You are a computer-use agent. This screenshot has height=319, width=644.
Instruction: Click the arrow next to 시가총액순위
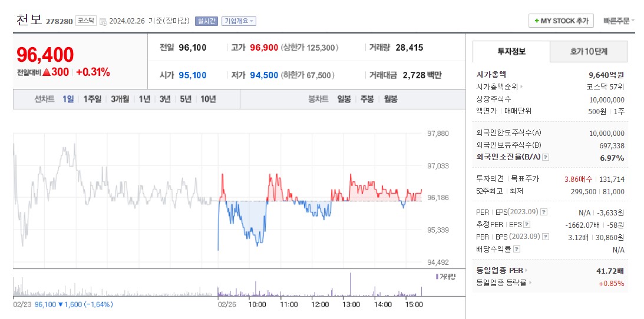522,87
